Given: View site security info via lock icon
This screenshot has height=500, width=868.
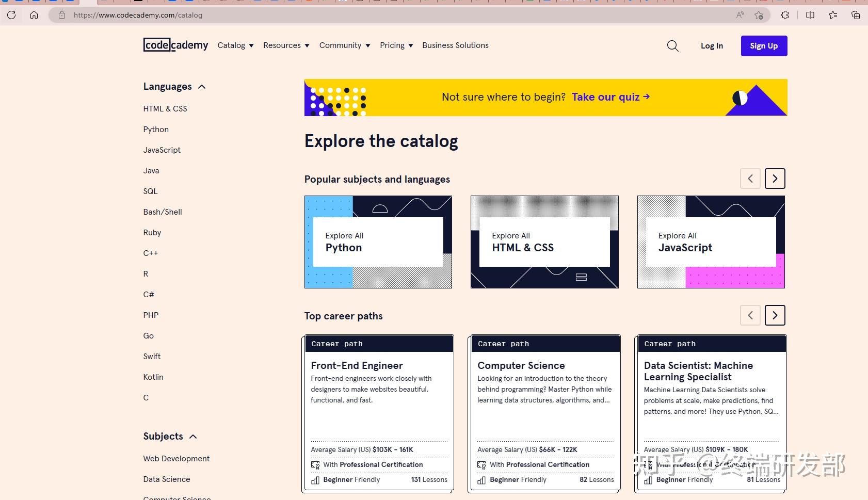Looking at the screenshot, I should 62,15.
